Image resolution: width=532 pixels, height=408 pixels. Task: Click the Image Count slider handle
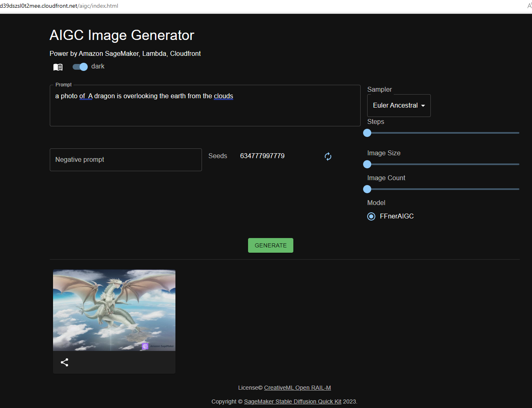coord(367,189)
